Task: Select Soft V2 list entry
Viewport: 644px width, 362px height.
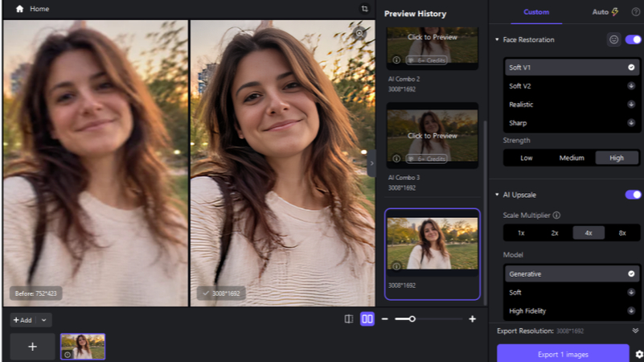Action: (572, 86)
